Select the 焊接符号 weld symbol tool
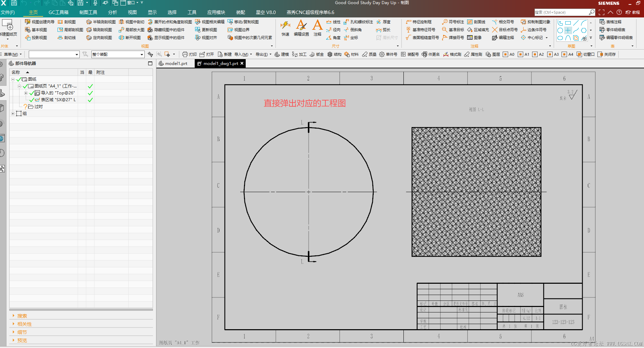This screenshot has height=348, width=644. coord(453,38)
